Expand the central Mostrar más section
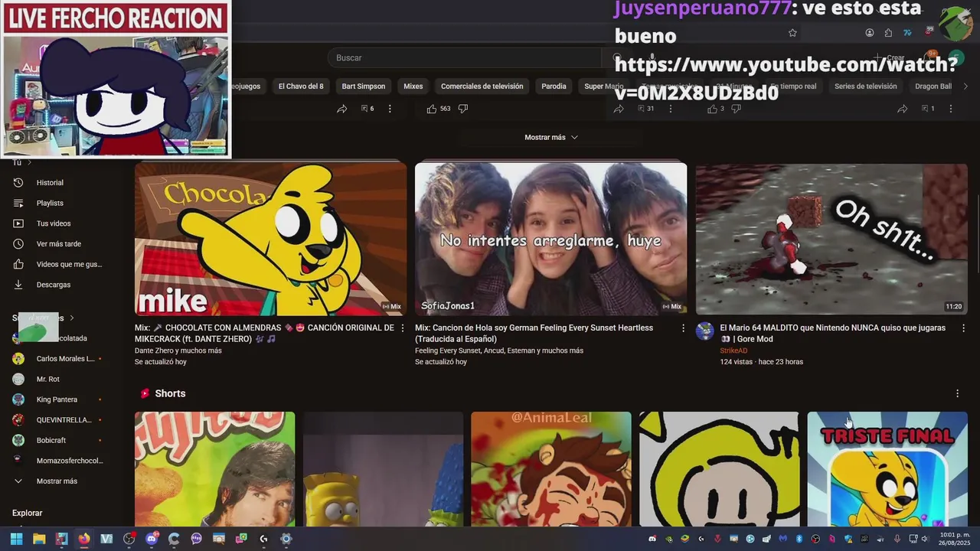 (x=551, y=138)
